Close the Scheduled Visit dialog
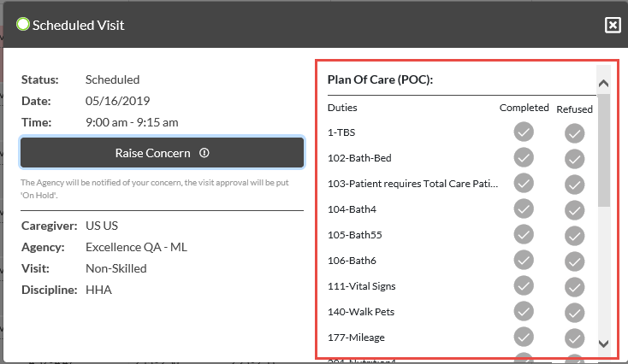 click(x=613, y=25)
